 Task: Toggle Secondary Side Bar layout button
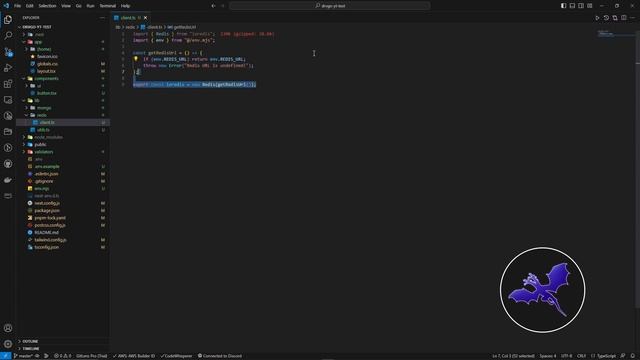coord(581,6)
